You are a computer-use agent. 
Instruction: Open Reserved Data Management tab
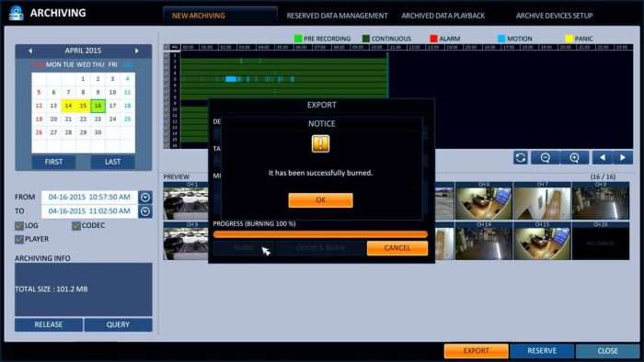click(337, 16)
